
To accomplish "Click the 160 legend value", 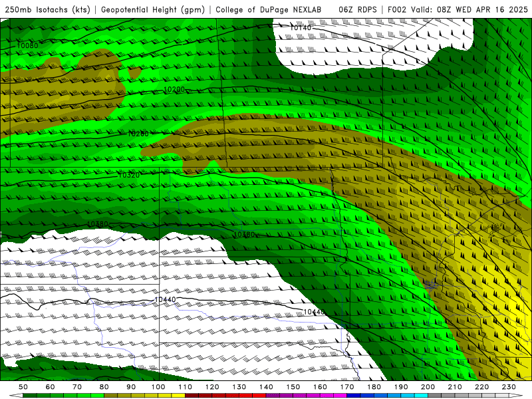I will 320,387.
